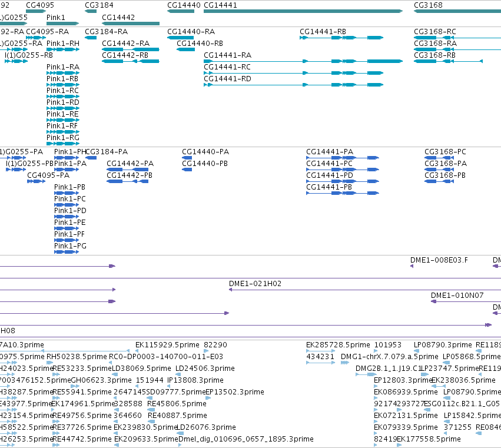Click the CG14441-RA transcript label

227,55
